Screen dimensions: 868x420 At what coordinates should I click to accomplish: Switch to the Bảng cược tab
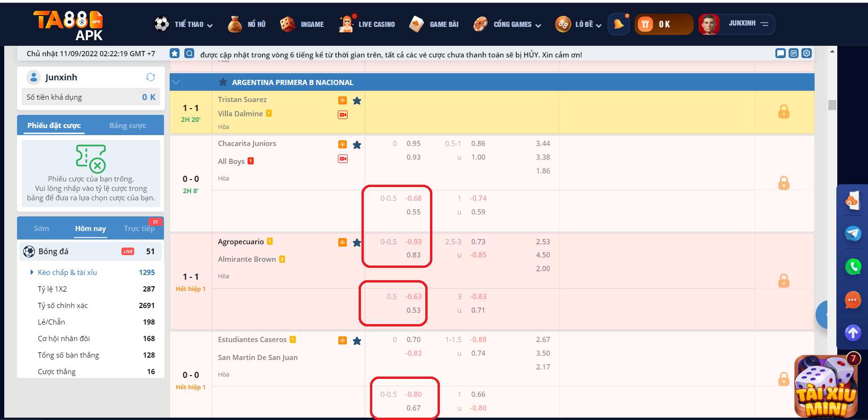coord(128,126)
